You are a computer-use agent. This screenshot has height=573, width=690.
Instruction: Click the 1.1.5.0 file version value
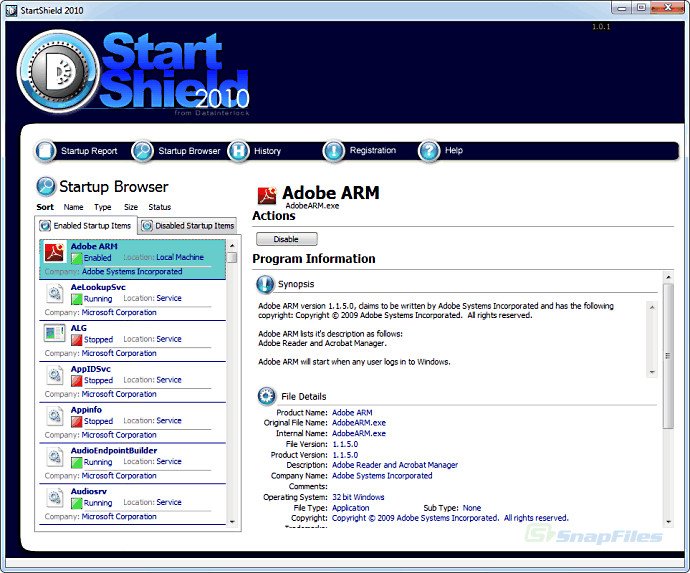[345, 444]
